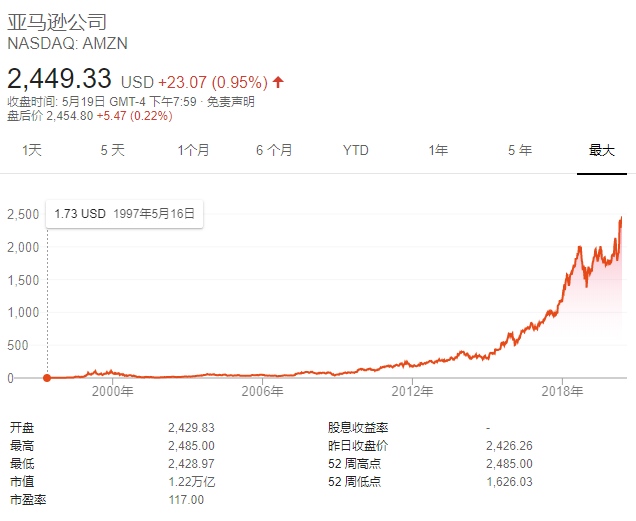This screenshot has width=636, height=521.
Task: Switch to the 5 天 chart range
Action: point(112,150)
